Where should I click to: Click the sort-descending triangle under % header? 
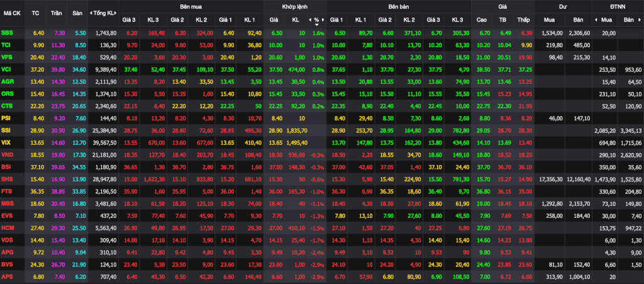pyautogui.click(x=317, y=25)
